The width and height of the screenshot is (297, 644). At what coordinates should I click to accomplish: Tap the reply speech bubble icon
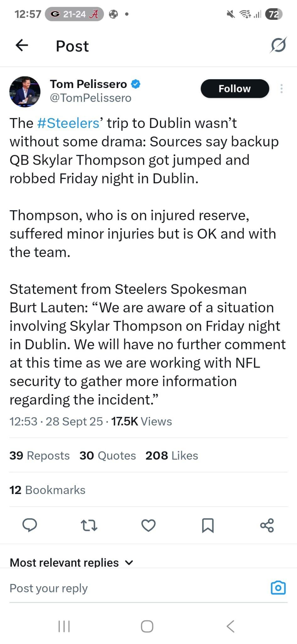[30, 525]
